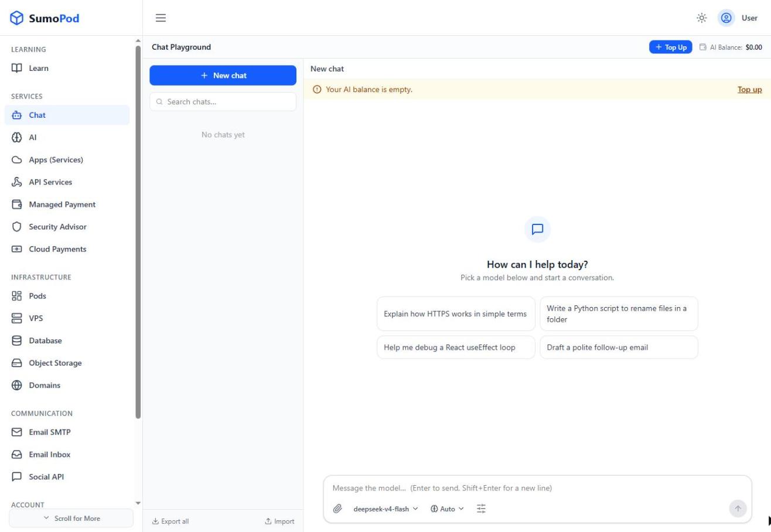Follow the Top up link in warning banner
The width and height of the screenshot is (771, 532).
click(749, 90)
